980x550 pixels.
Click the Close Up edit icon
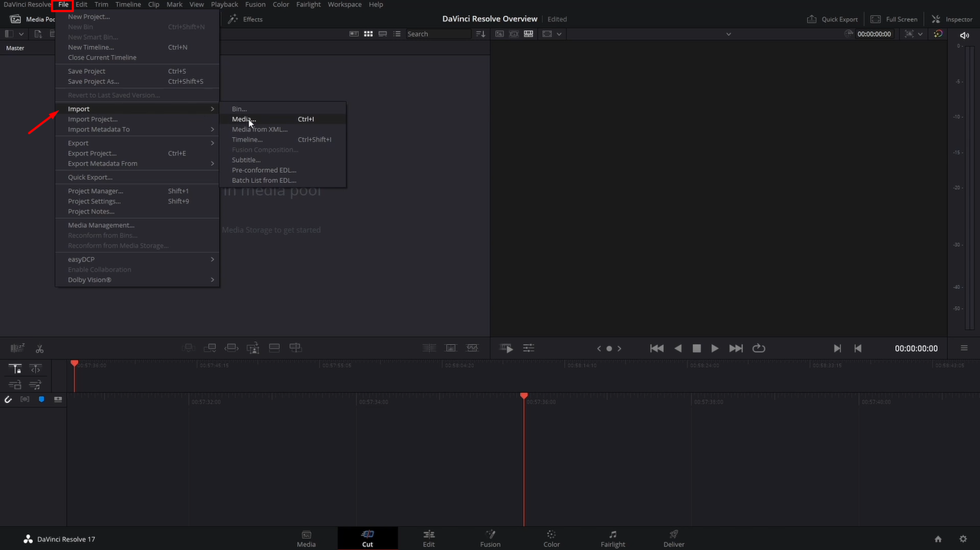pyautogui.click(x=253, y=348)
